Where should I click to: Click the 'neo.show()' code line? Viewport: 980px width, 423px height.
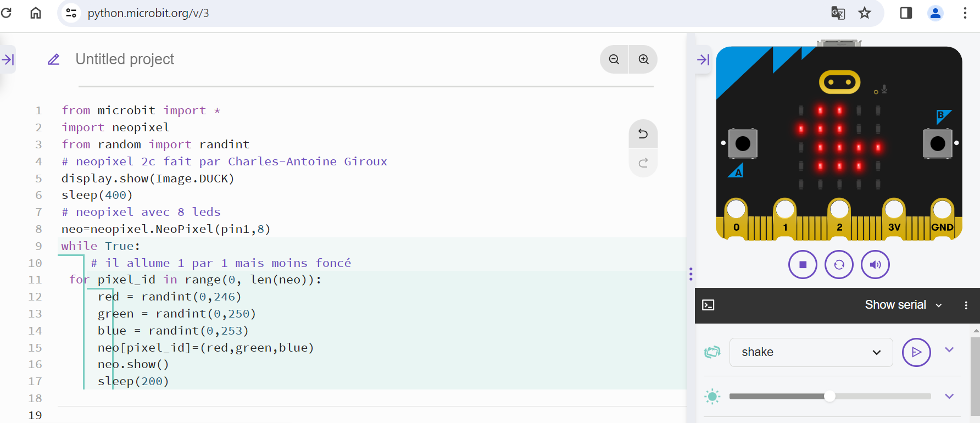point(133,364)
